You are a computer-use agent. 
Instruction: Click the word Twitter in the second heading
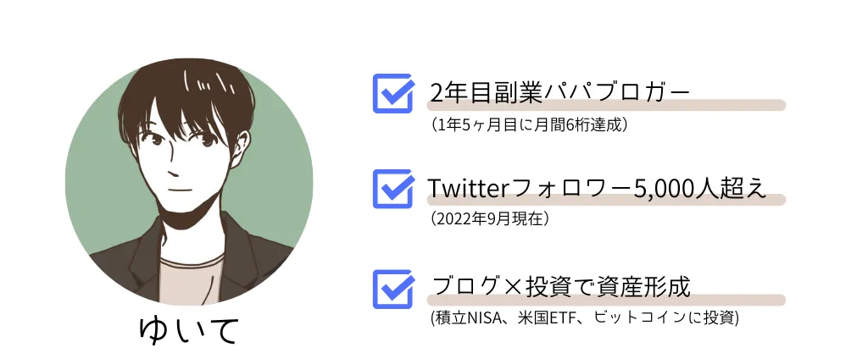[468, 189]
